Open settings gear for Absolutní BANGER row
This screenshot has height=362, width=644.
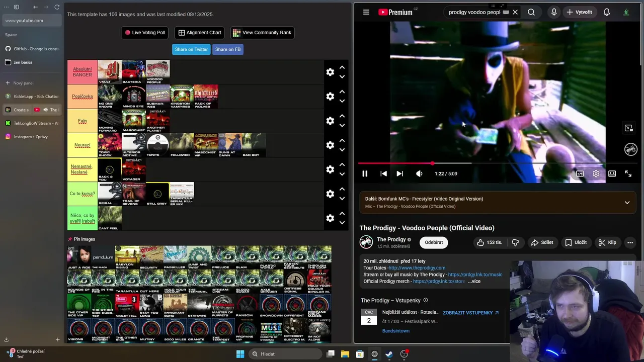click(330, 72)
